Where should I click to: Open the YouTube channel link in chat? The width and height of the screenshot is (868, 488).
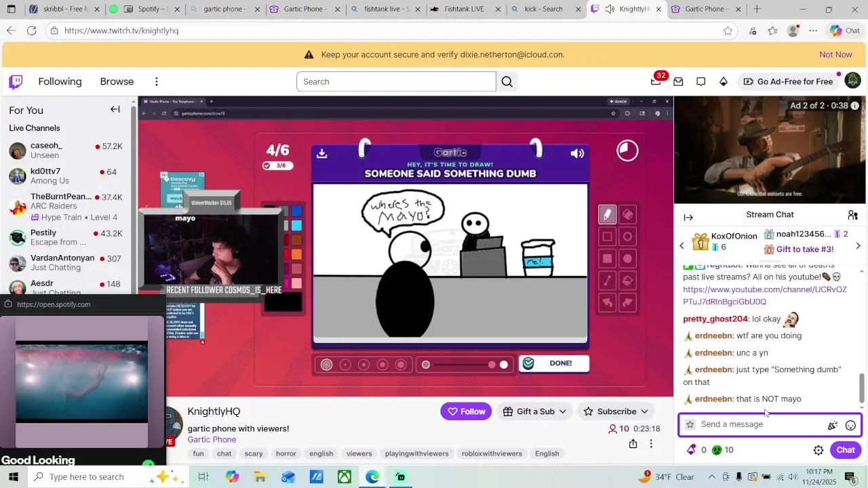(x=764, y=296)
